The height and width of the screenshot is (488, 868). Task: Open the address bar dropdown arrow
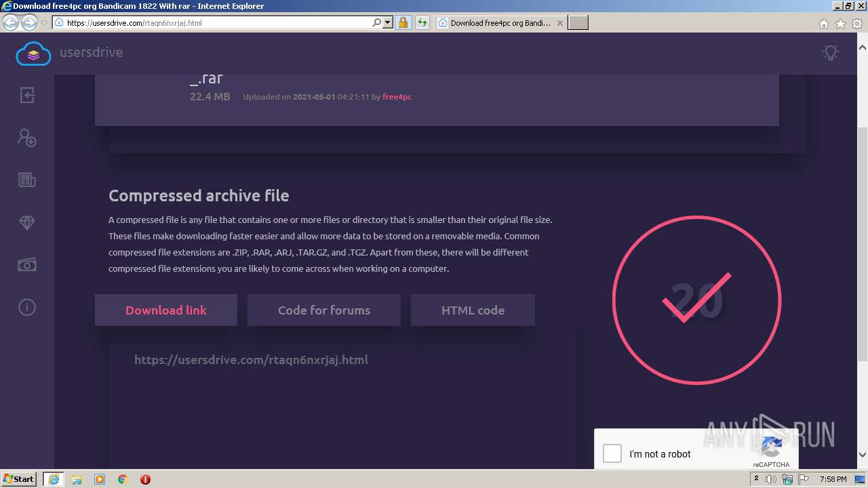[x=388, y=22]
